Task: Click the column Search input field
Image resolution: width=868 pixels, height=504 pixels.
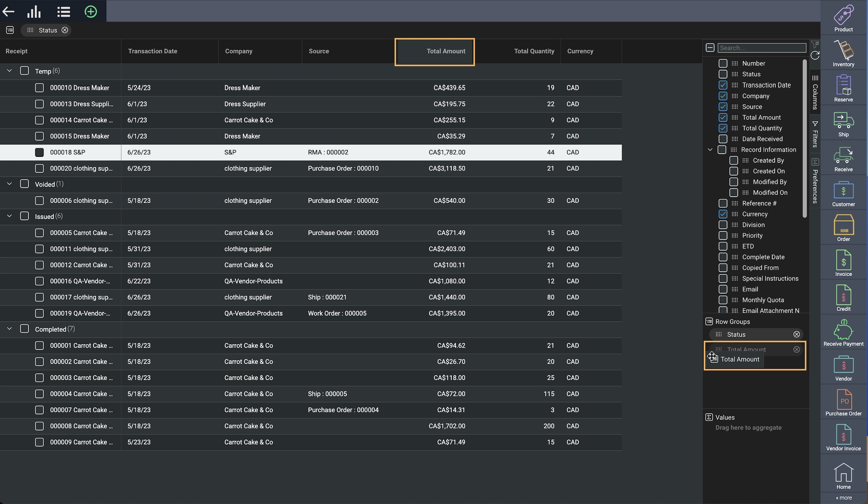Action: click(761, 48)
